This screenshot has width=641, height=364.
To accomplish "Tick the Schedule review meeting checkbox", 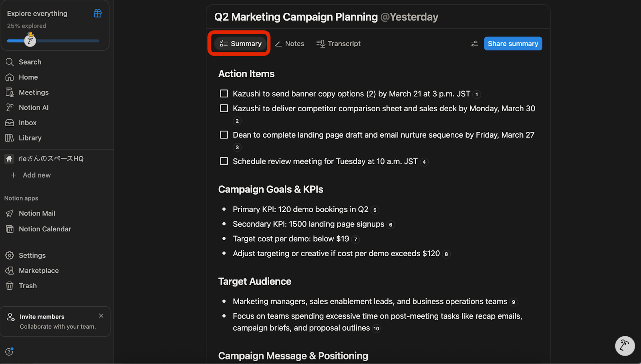I will 224,161.
